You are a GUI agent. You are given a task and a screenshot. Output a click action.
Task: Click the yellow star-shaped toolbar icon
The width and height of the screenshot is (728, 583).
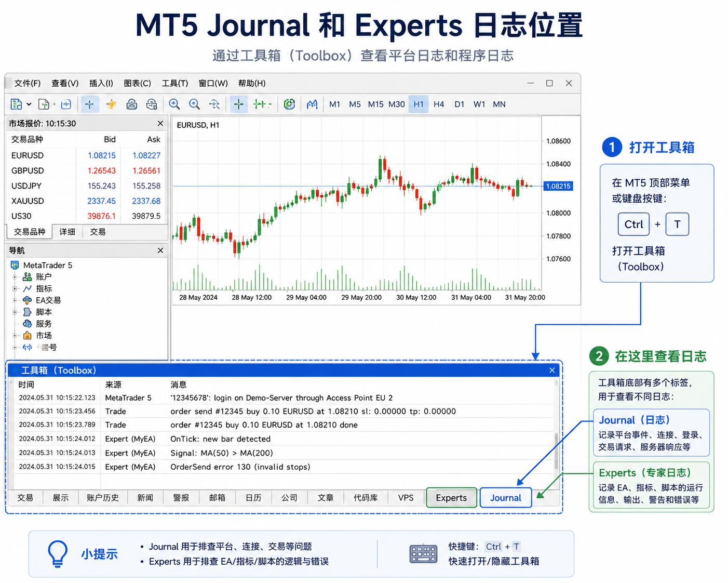pyautogui.click(x=111, y=104)
